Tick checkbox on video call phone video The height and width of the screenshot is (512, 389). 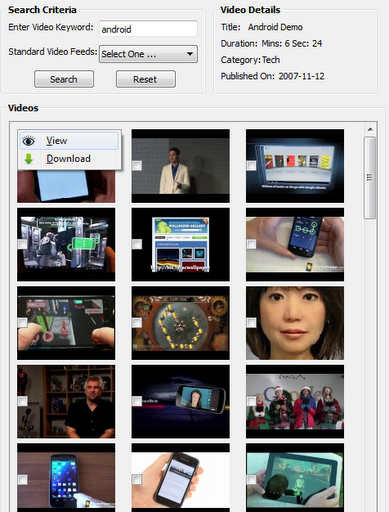click(x=137, y=401)
